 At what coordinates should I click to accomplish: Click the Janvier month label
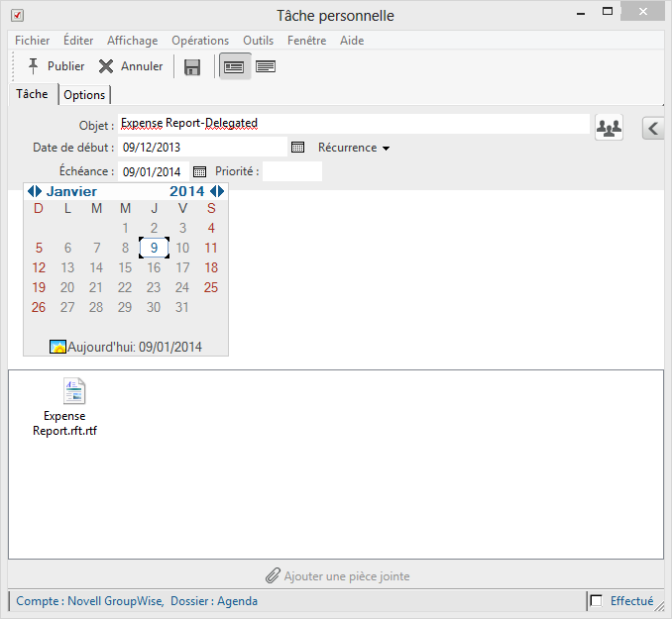(x=71, y=191)
